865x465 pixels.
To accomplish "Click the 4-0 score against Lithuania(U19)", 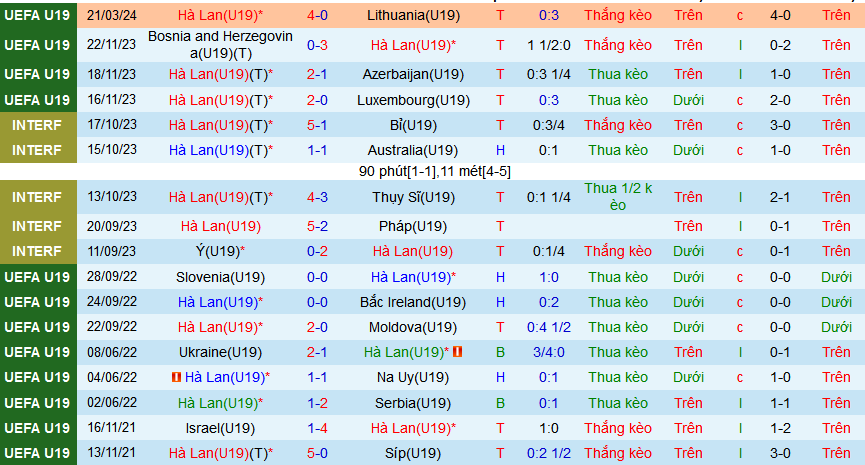I will coord(317,16).
